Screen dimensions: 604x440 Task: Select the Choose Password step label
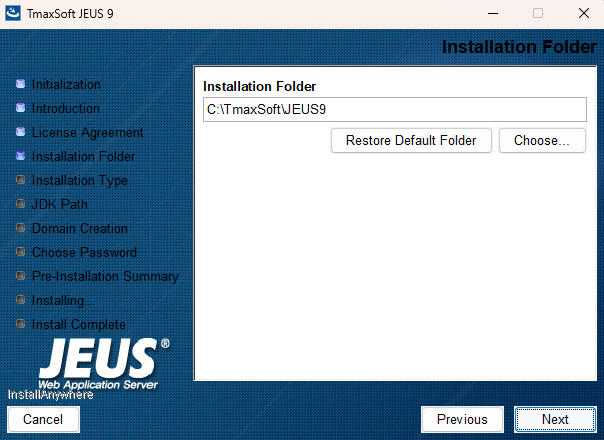[x=84, y=252]
